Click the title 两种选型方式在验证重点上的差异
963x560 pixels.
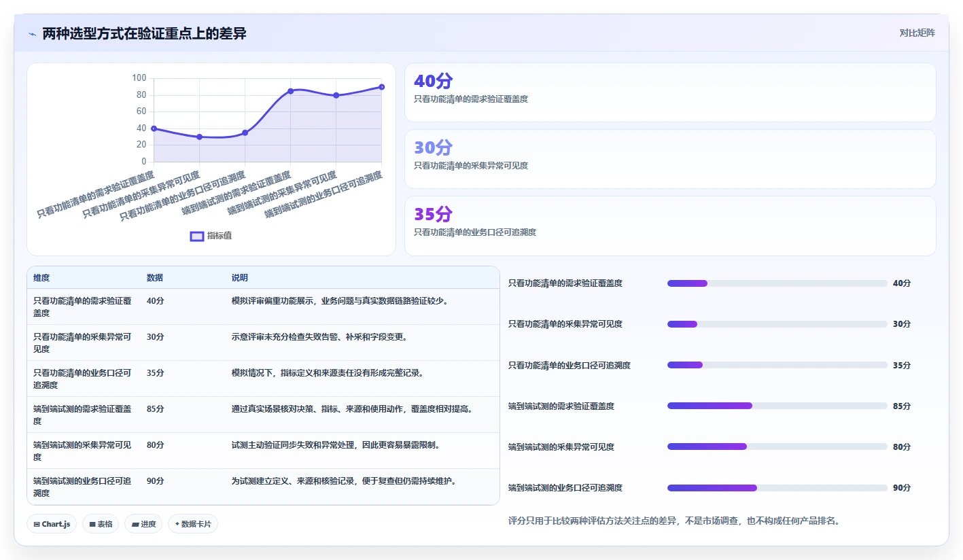point(144,33)
